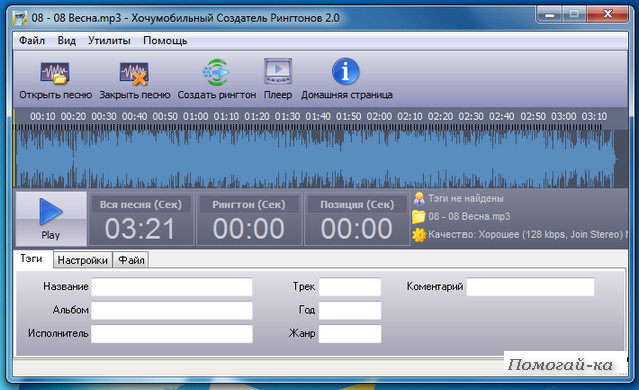This screenshot has width=639, height=390.
Task: Close the ringtone creator window
Action: coord(608,15)
